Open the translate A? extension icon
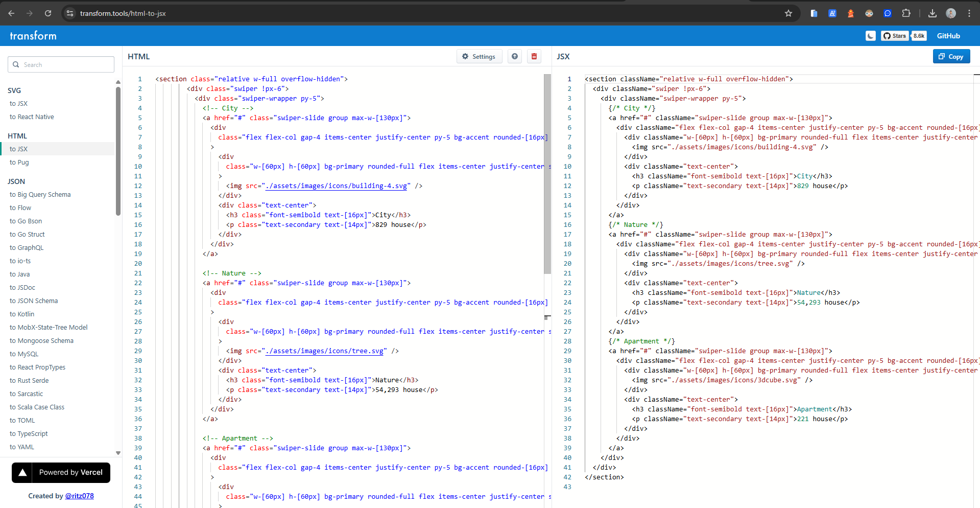The height and width of the screenshot is (508, 980). pyautogui.click(x=832, y=13)
